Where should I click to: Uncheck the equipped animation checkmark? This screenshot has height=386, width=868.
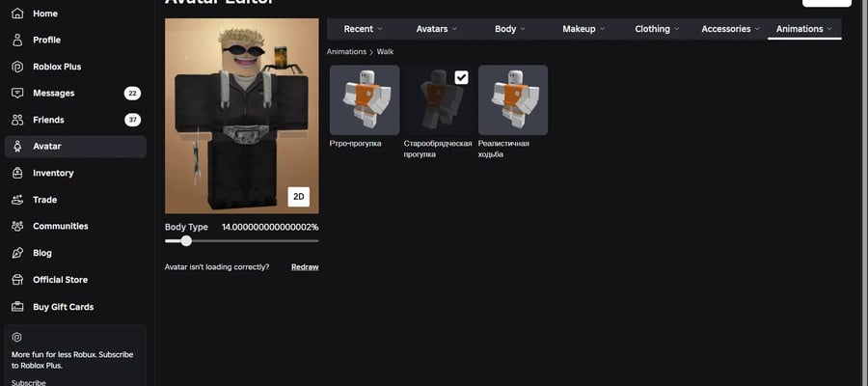(461, 77)
